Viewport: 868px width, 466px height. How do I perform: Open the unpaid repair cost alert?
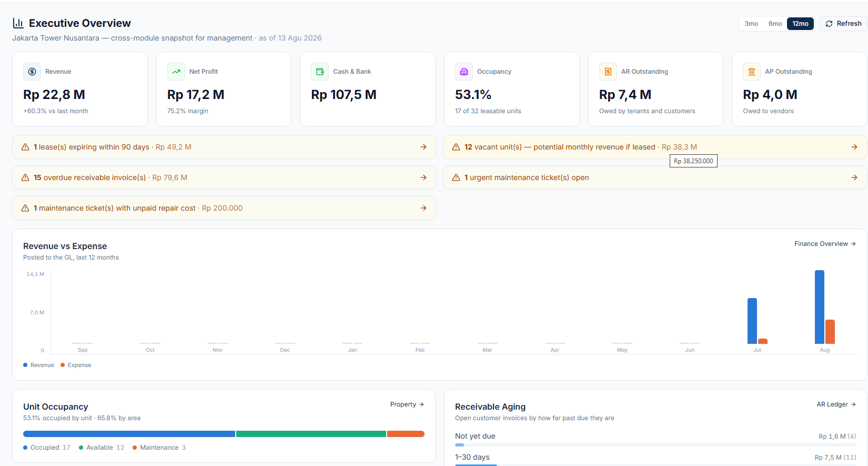click(224, 208)
